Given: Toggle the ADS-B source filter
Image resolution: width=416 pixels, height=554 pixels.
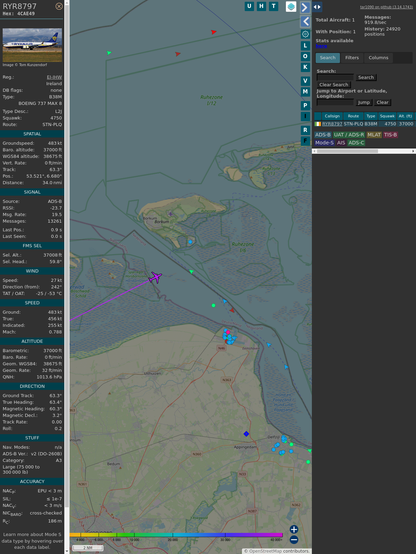Looking at the screenshot, I should click(323, 135).
